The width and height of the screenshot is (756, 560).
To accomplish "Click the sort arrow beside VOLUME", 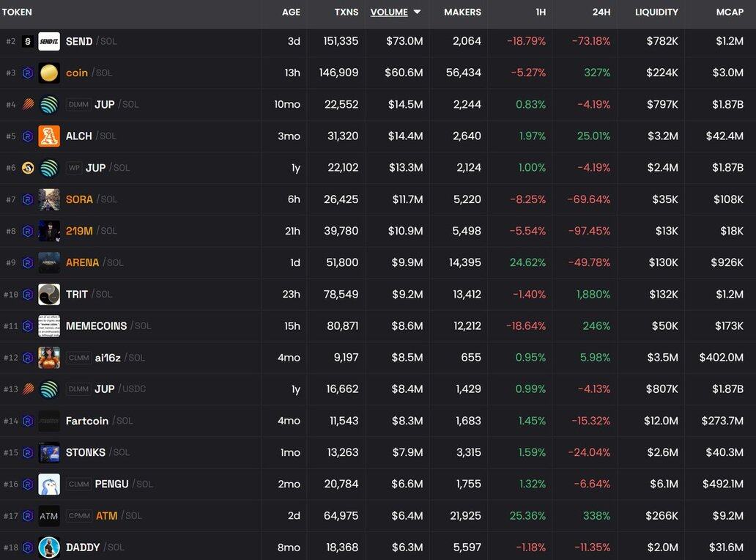I will [x=417, y=12].
